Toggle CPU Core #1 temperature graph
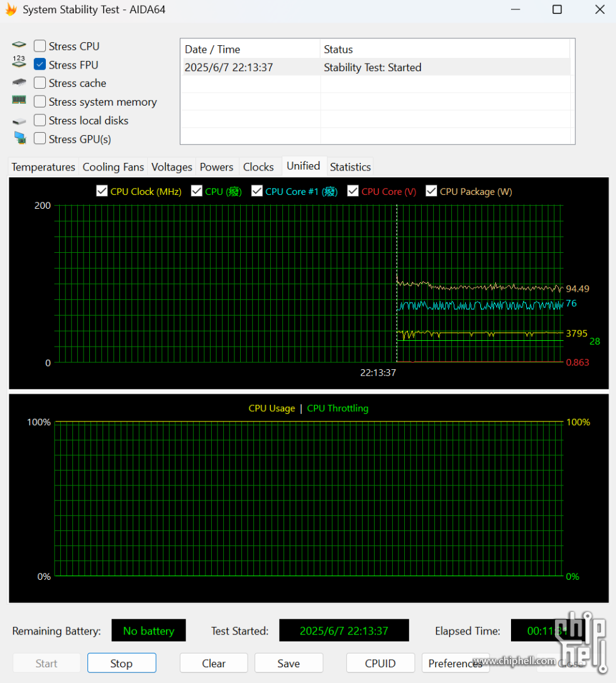Screen dimensions: 616x683 (x=257, y=191)
